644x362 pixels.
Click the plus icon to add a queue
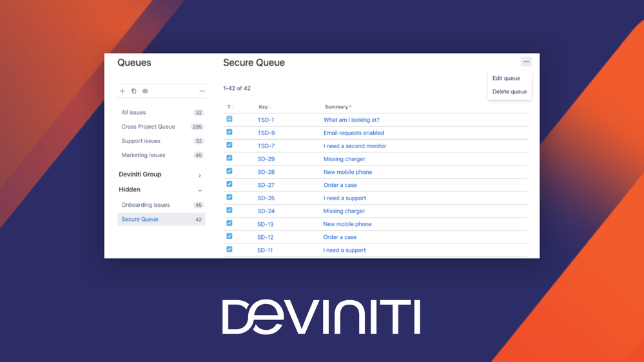tap(122, 91)
